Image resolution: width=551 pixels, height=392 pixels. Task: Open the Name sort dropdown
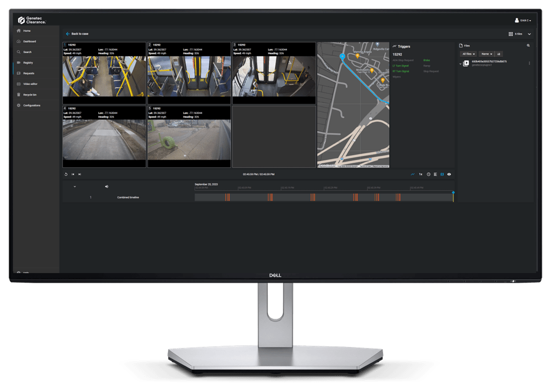pos(486,54)
